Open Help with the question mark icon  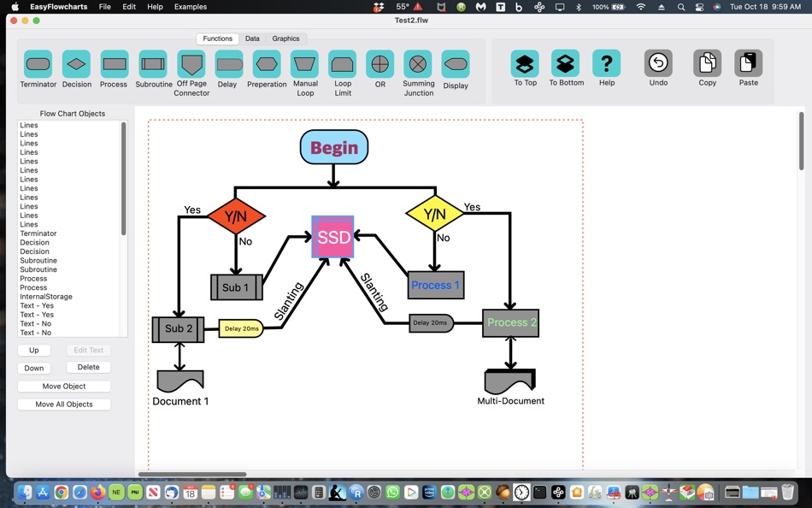tap(606, 64)
